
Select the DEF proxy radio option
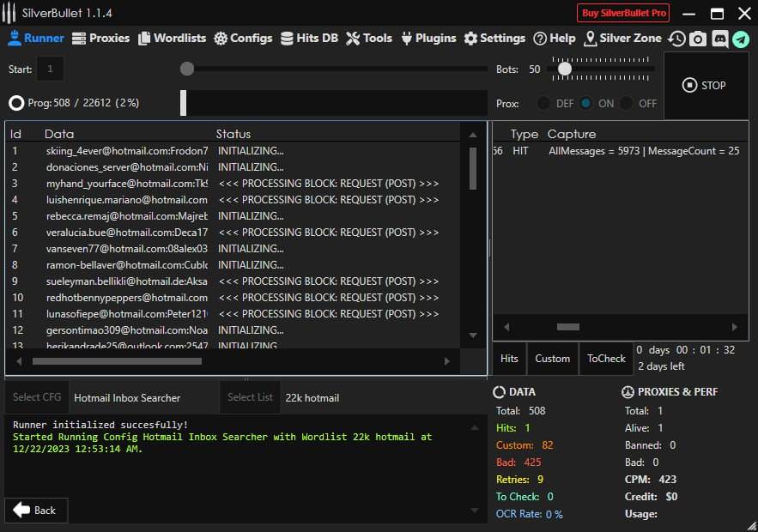tap(544, 103)
